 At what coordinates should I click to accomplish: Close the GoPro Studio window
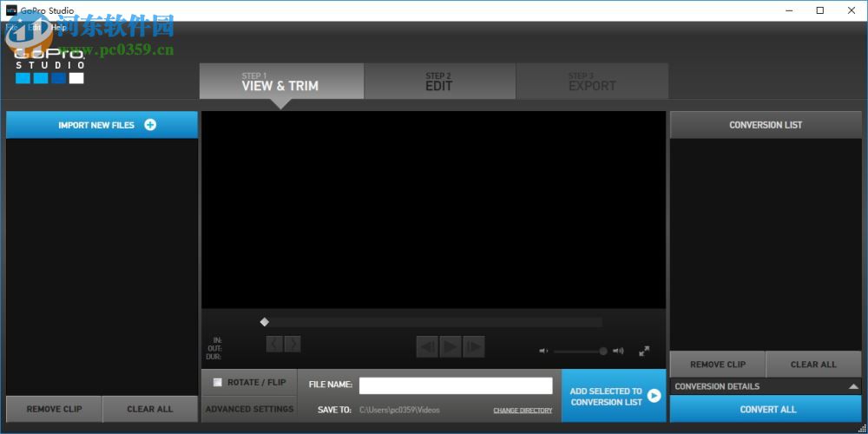point(852,10)
